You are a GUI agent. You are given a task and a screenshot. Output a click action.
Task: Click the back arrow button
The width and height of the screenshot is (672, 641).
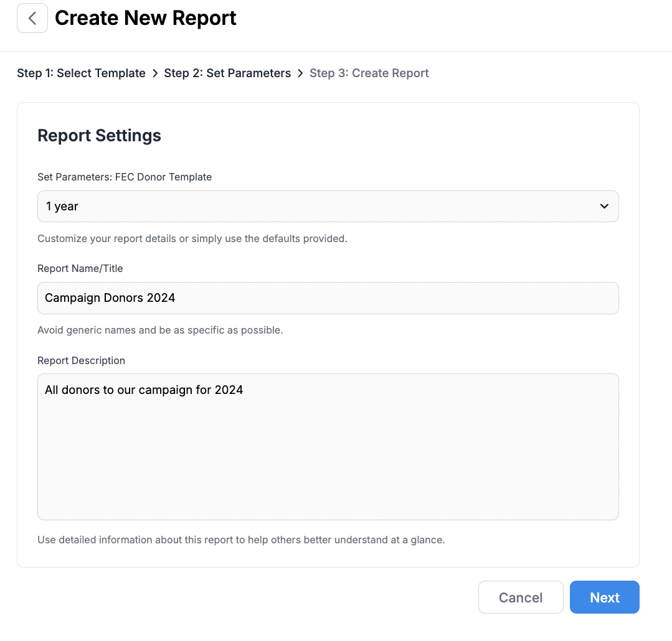tap(32, 18)
